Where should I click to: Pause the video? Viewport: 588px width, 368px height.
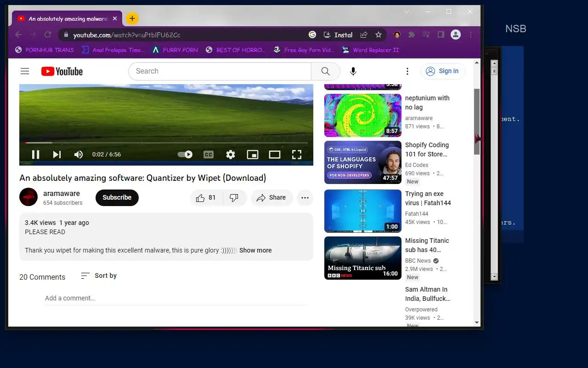[x=35, y=155]
